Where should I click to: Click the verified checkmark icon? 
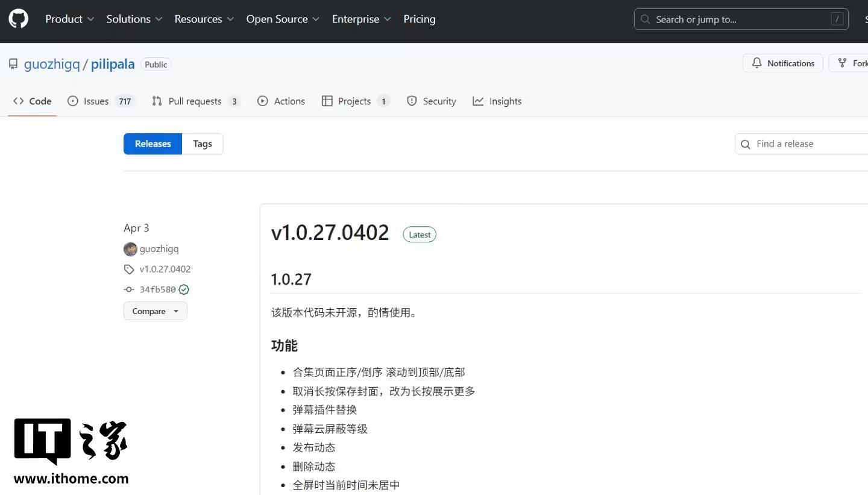point(184,289)
